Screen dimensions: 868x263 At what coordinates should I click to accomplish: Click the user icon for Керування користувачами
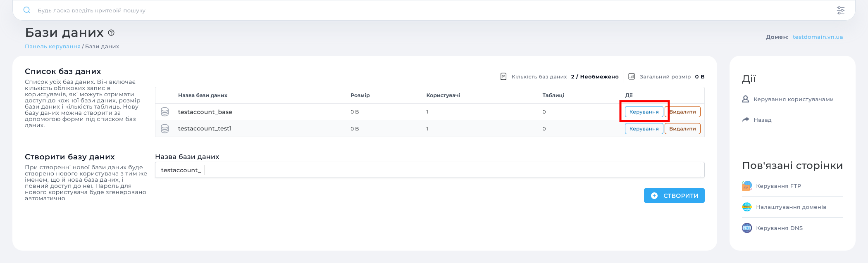coord(746,99)
